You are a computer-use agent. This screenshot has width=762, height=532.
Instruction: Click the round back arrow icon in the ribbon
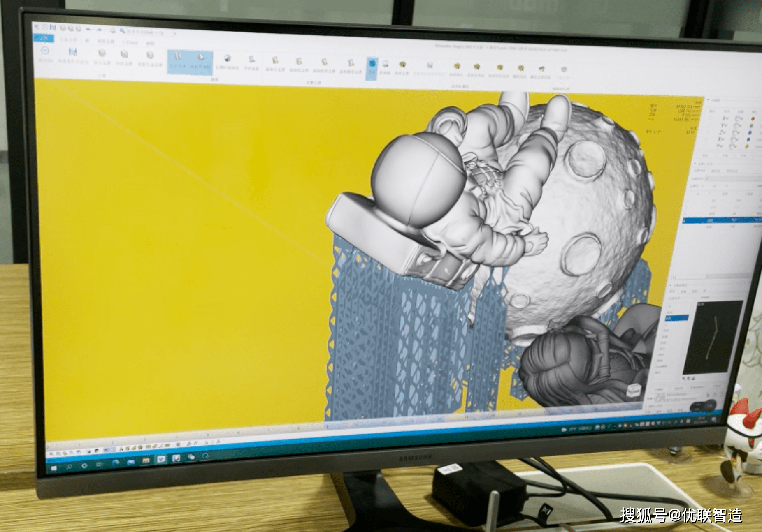tap(45, 51)
